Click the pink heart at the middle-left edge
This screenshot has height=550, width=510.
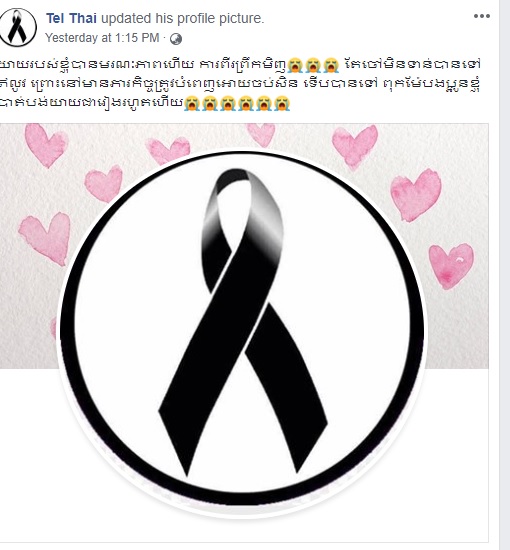click(x=45, y=239)
